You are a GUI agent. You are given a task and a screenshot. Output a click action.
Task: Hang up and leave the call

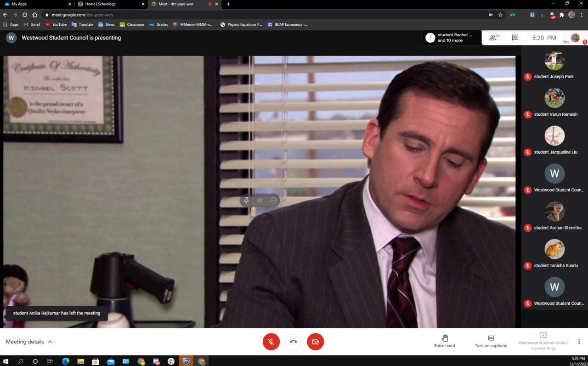coord(293,342)
